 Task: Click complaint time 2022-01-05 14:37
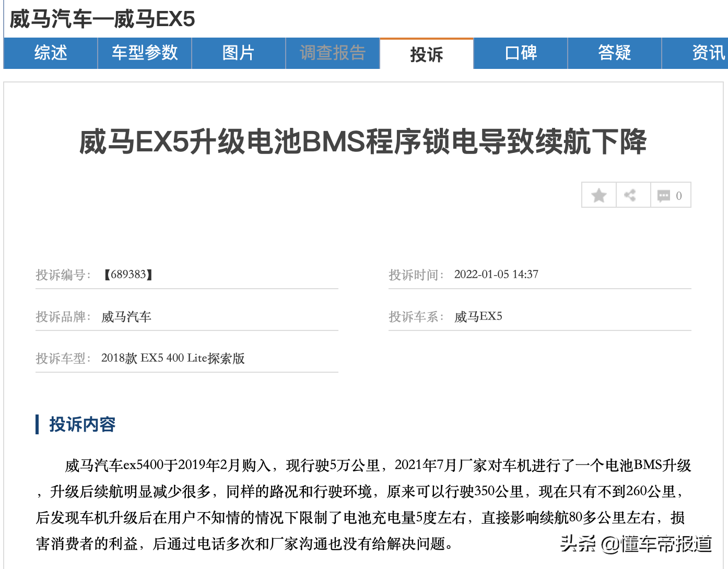496,275
